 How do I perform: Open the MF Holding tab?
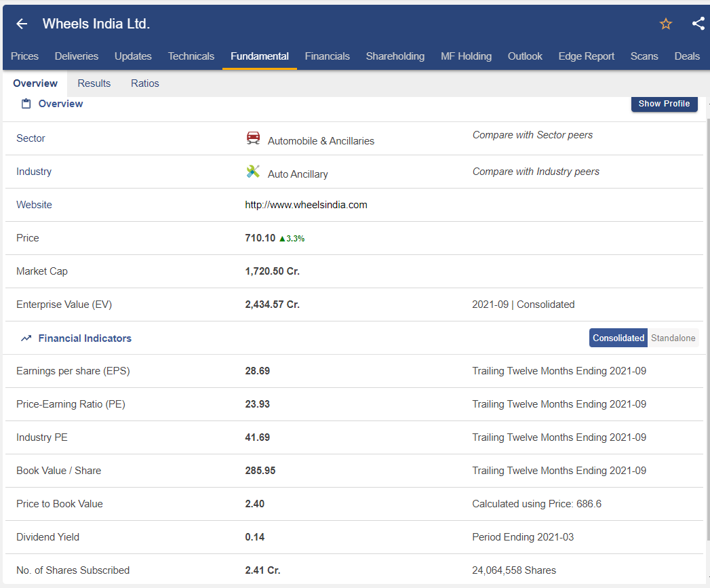click(x=466, y=56)
